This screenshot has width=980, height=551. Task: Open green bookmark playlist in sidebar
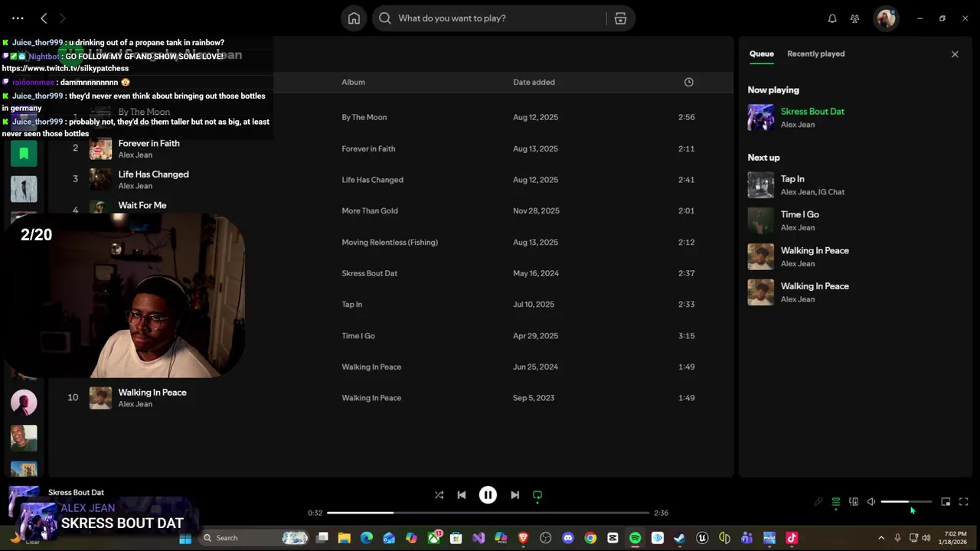[24, 154]
